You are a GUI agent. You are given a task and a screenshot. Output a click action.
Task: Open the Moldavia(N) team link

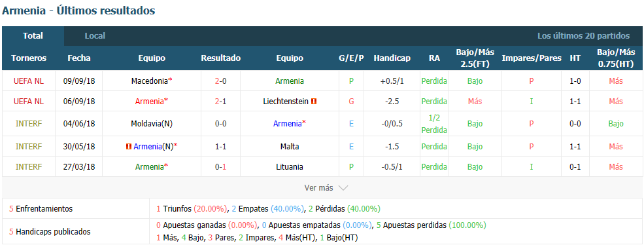pos(152,124)
